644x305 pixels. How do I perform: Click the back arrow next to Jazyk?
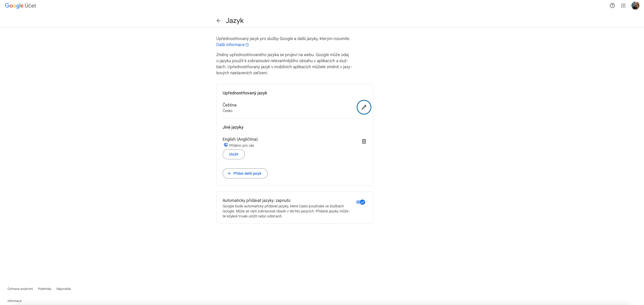point(219,21)
